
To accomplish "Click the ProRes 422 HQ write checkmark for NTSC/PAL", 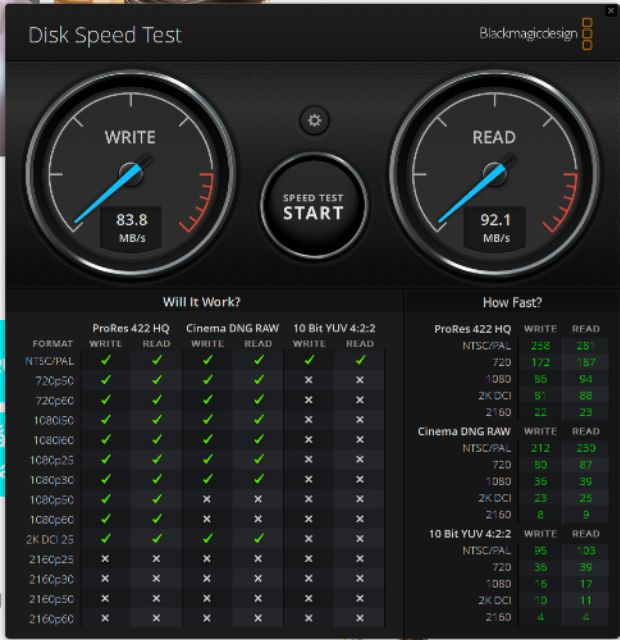I will pyautogui.click(x=106, y=360).
